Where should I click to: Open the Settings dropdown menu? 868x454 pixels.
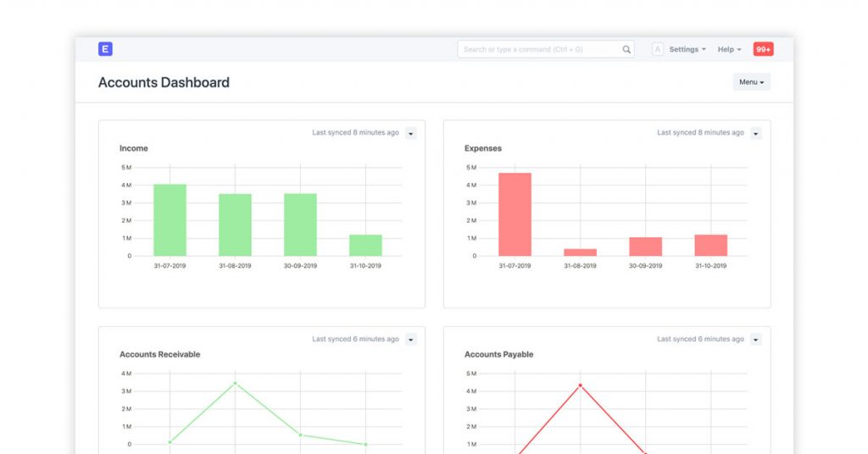pos(687,49)
